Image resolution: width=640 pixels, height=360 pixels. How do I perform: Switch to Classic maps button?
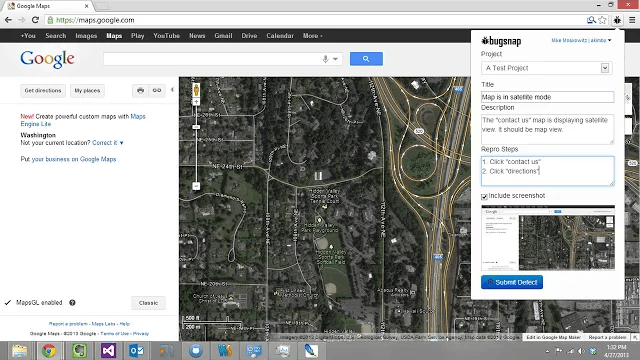click(x=148, y=303)
